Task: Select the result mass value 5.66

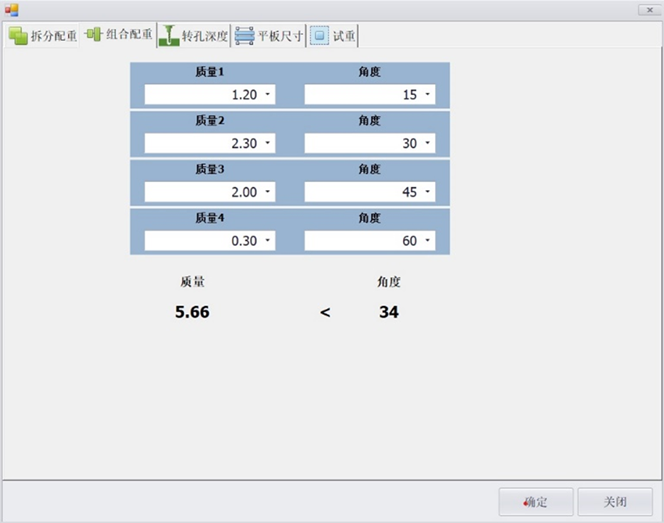Action: point(192,312)
